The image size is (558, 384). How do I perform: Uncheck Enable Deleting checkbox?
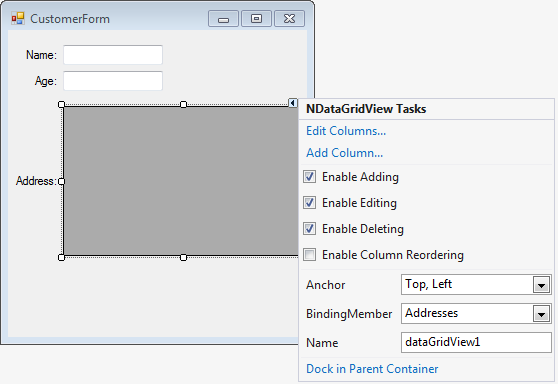309,228
